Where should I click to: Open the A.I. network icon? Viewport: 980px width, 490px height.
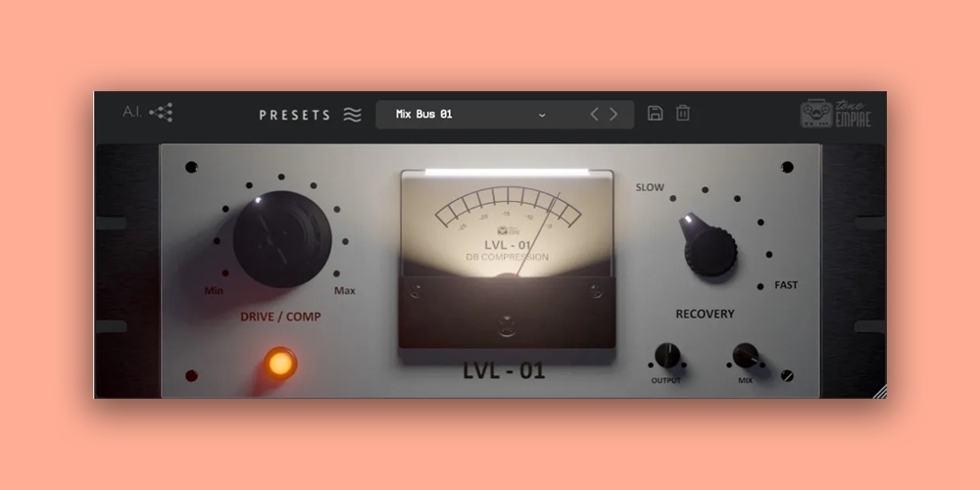coord(162,113)
